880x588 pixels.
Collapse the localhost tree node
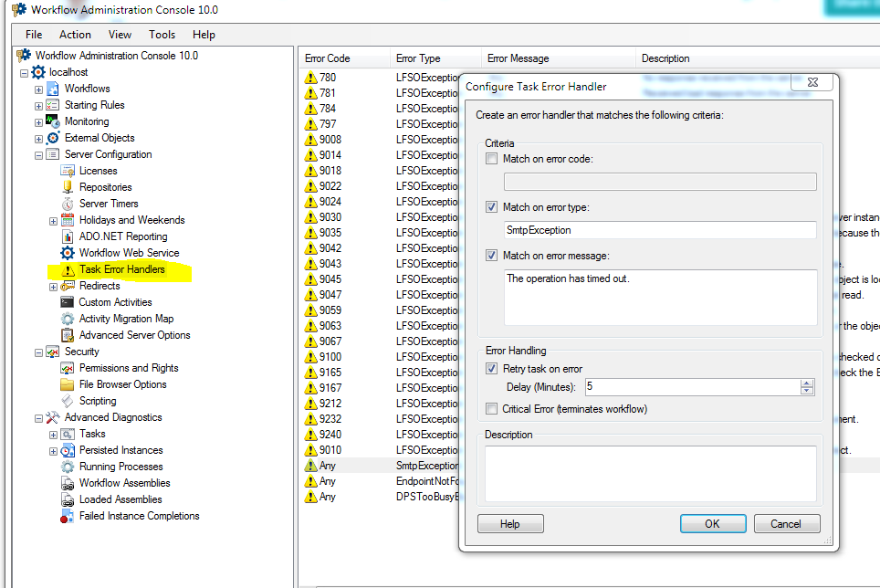point(24,73)
